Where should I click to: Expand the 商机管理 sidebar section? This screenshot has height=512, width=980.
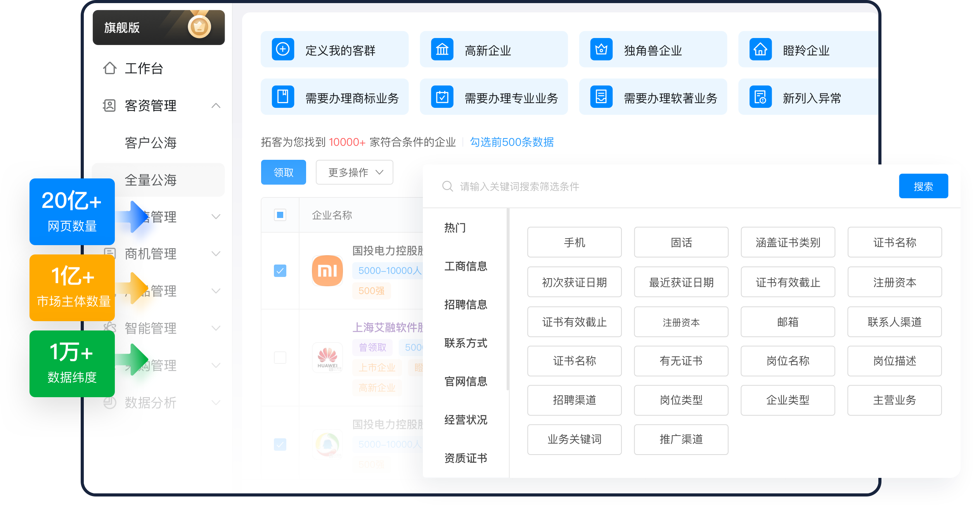pos(216,254)
